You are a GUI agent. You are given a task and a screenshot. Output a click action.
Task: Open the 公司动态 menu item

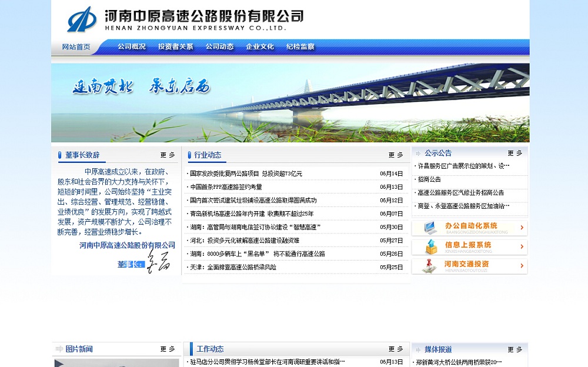click(219, 46)
